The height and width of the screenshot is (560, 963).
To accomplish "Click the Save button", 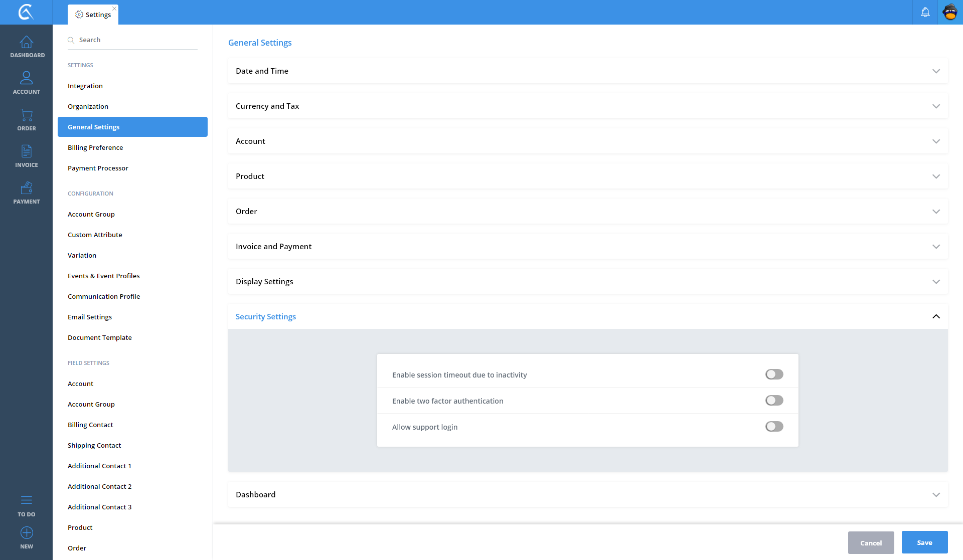I will click(x=924, y=542).
